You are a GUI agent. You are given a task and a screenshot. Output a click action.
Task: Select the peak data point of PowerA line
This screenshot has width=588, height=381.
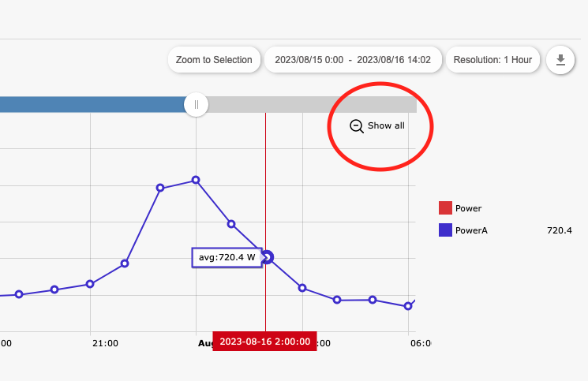[x=196, y=180]
